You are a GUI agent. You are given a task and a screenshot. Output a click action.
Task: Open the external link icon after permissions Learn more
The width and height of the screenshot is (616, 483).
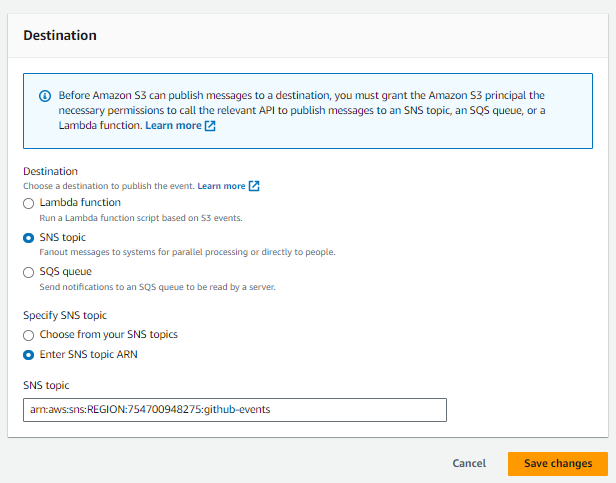coord(210,126)
